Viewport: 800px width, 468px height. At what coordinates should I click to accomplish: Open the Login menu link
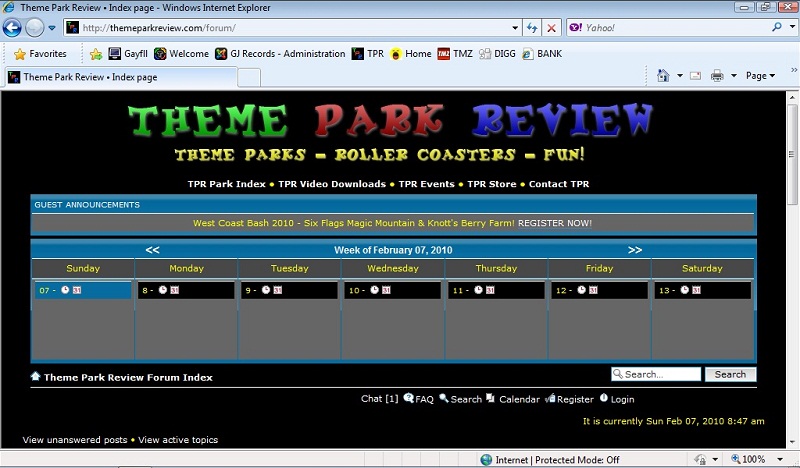pyautogui.click(x=617, y=399)
